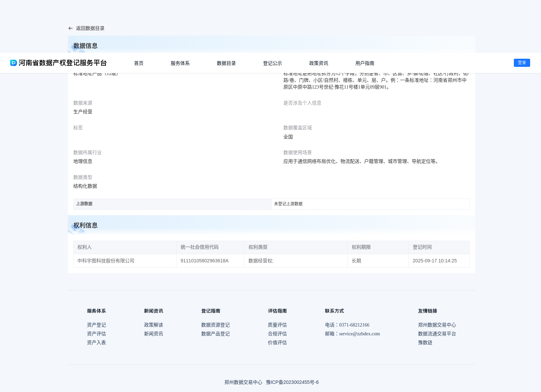This screenshot has width=541, height=392.
Task: Select the 中科宇图科技股份有限公司 table cell
Action: (125, 261)
